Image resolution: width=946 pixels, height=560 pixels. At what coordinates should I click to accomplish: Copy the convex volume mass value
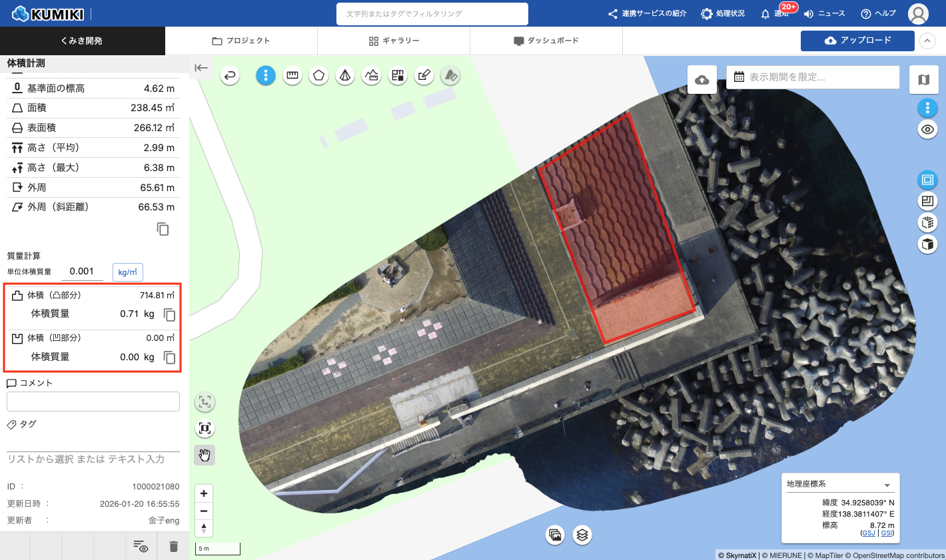tap(170, 314)
